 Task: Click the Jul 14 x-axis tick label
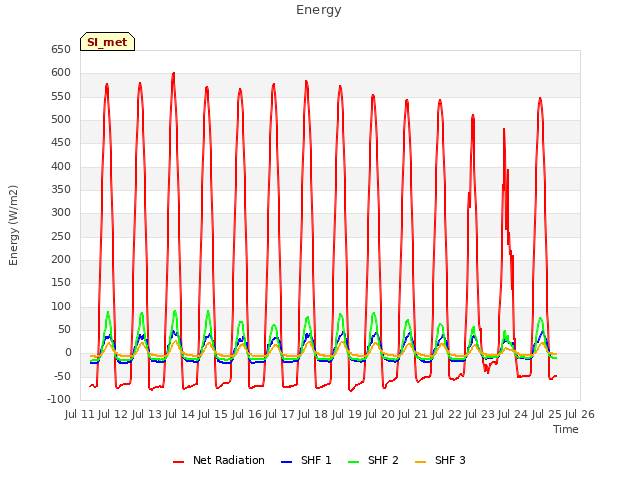tap(180, 415)
